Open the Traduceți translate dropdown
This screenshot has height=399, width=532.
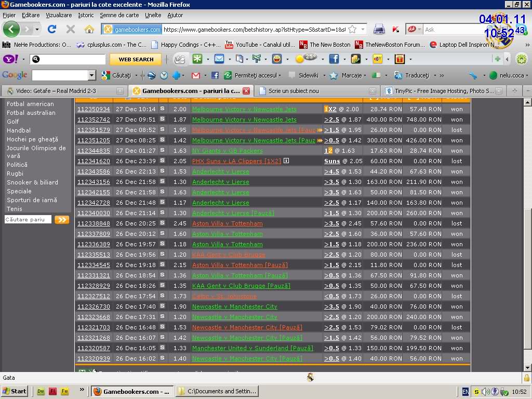417,75
